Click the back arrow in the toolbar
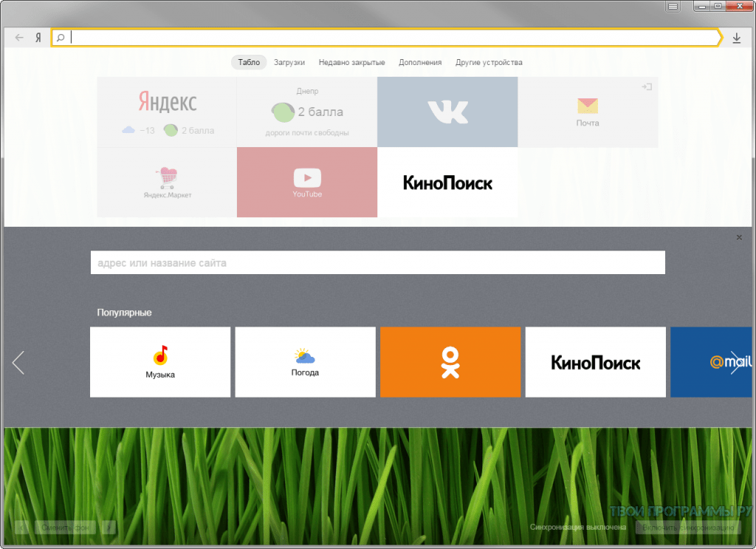 (19, 38)
